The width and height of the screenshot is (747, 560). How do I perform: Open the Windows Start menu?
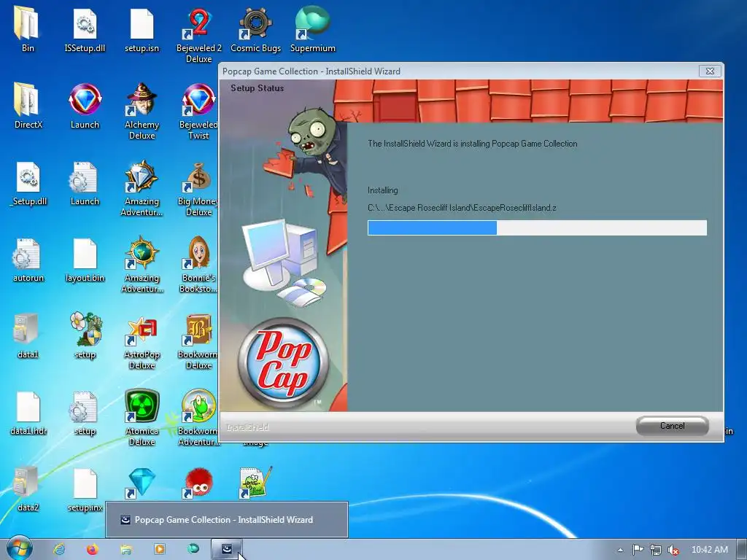point(19,549)
